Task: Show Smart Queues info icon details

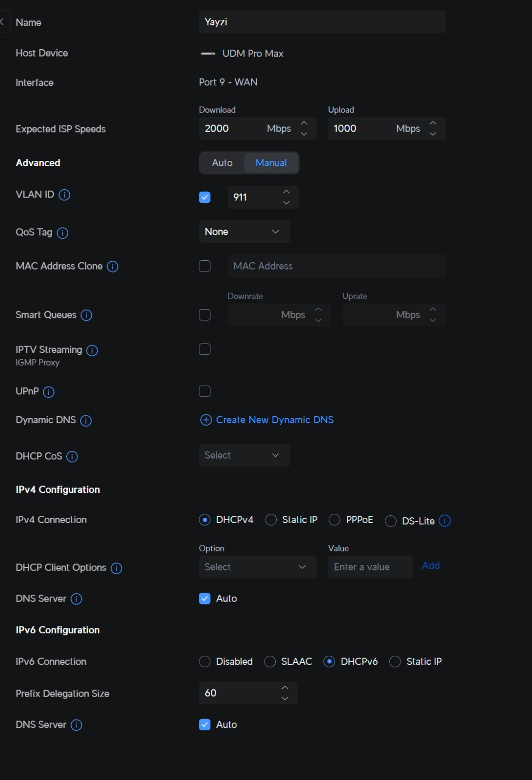Action: tap(86, 315)
